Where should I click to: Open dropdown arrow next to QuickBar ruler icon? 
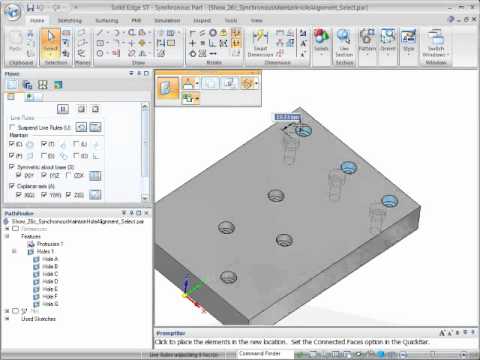197,83
